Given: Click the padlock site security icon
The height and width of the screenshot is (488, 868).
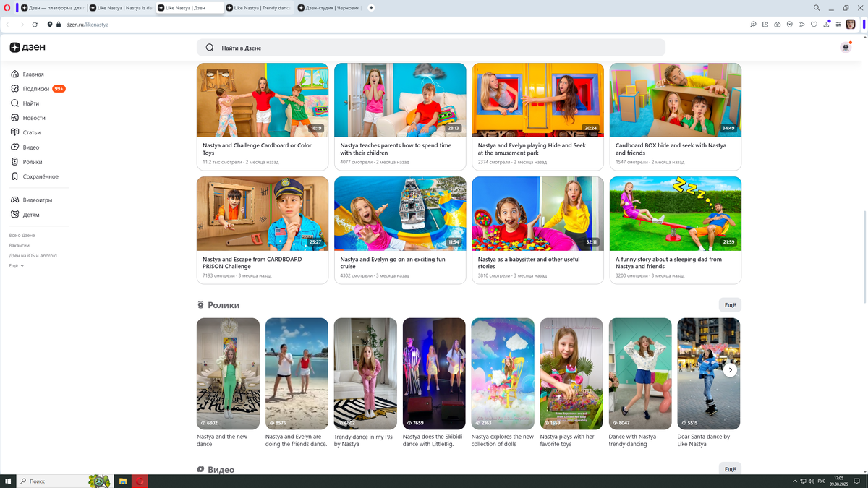Looking at the screenshot, I should tap(59, 25).
